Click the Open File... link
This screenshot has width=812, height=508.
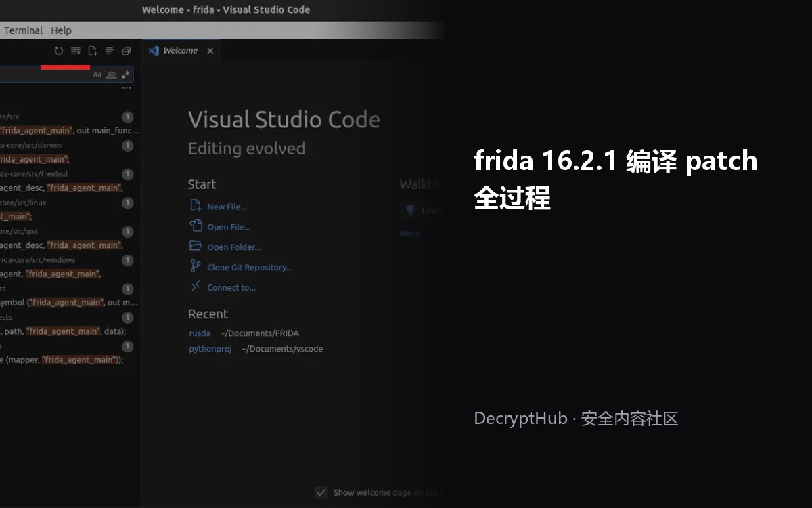[x=229, y=227]
